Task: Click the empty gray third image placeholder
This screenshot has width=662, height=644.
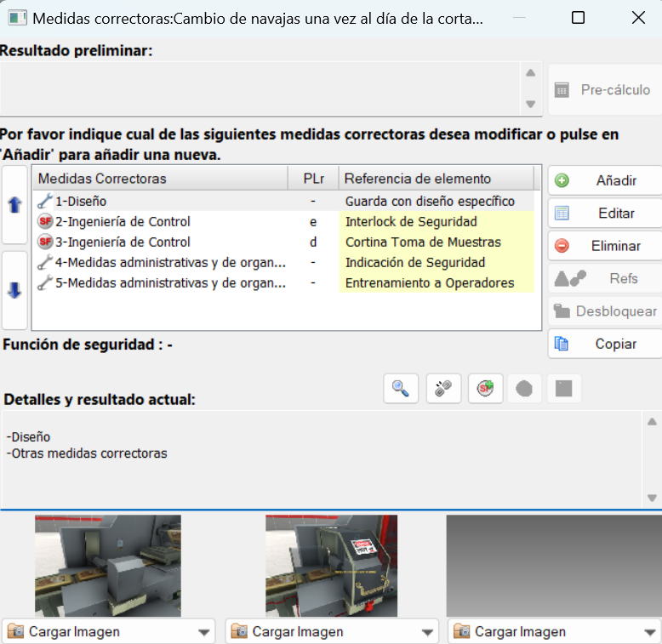Action: 554,566
